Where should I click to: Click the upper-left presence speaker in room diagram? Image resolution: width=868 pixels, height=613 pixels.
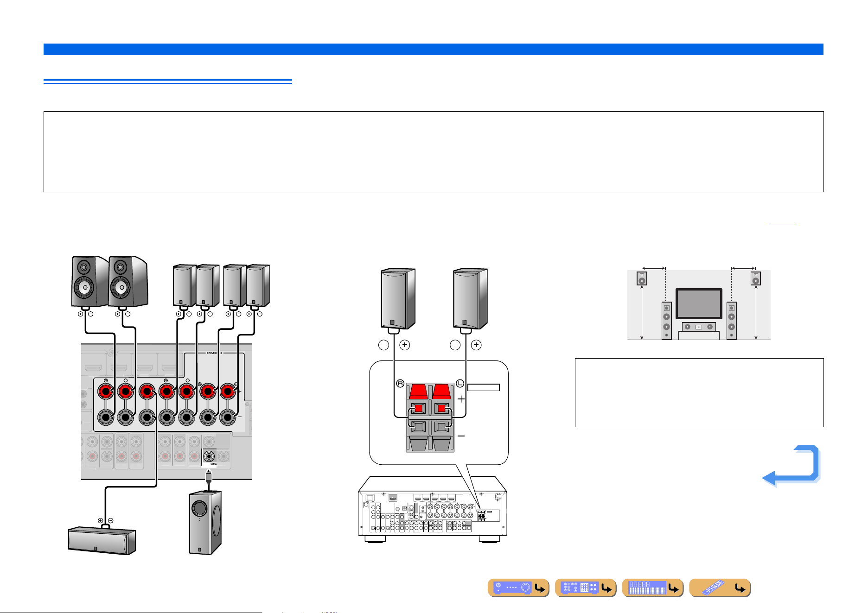pyautogui.click(x=641, y=278)
